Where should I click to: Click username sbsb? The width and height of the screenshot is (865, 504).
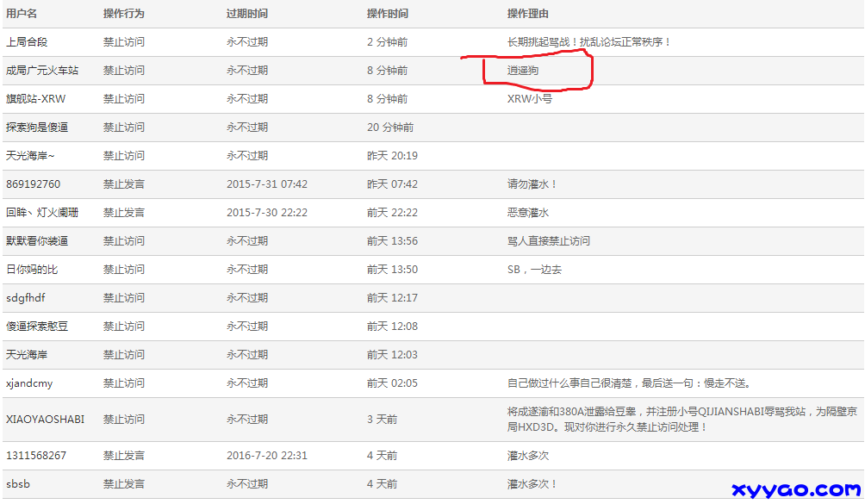[18, 484]
